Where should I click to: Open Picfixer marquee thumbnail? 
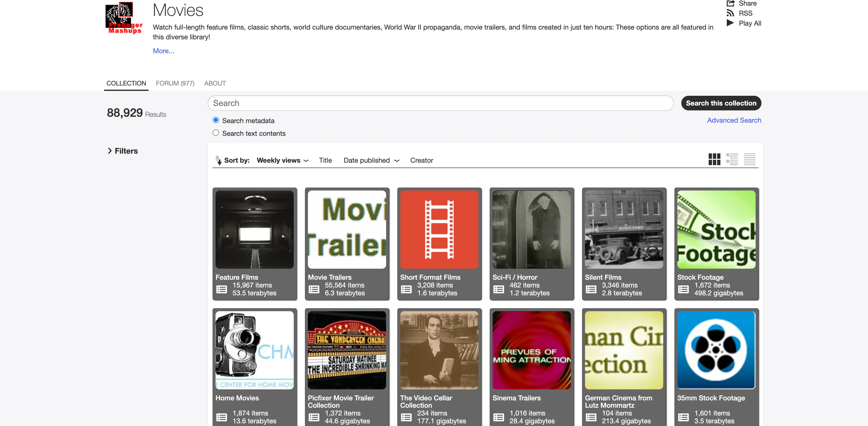[x=347, y=350]
